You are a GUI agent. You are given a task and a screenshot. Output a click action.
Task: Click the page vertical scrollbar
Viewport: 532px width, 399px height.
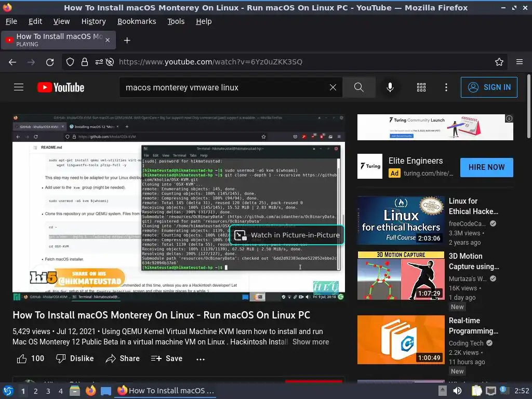click(528, 107)
